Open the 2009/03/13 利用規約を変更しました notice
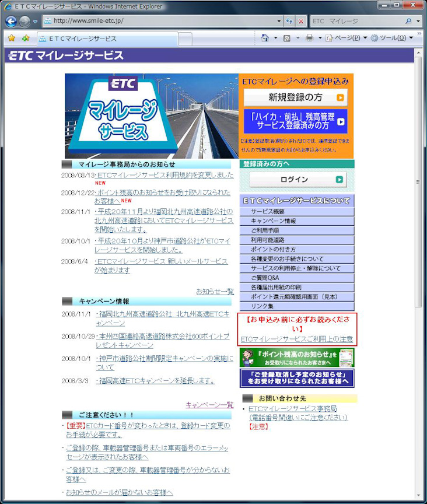427x504 pixels. (x=165, y=175)
